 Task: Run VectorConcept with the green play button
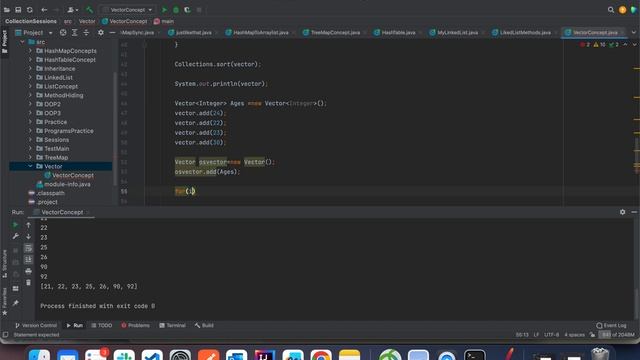point(164,10)
